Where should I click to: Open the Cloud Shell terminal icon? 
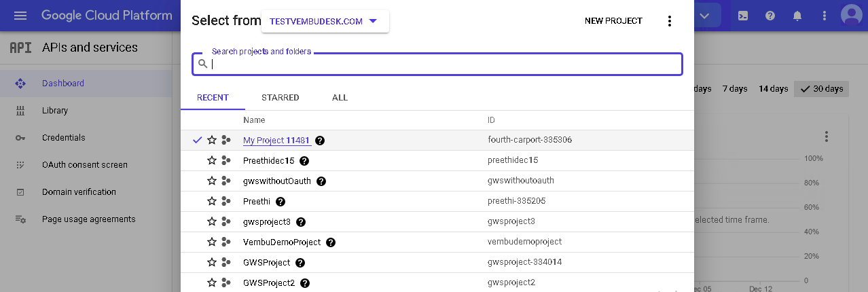tap(744, 15)
